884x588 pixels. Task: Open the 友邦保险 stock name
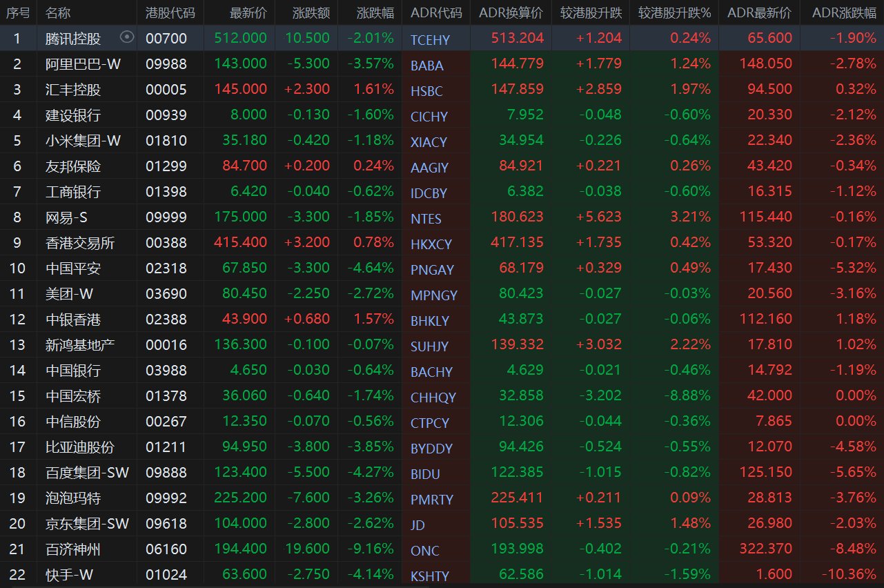point(73,166)
